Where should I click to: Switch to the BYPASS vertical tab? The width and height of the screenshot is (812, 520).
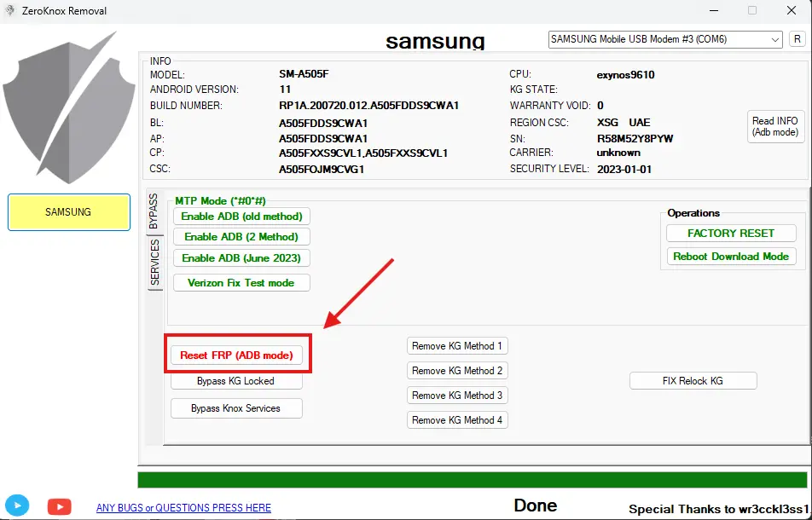(x=154, y=211)
